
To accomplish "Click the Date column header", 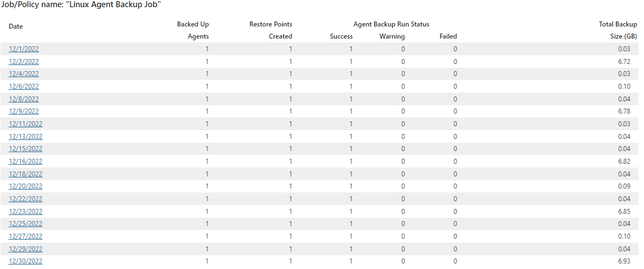I will pyautogui.click(x=16, y=26).
